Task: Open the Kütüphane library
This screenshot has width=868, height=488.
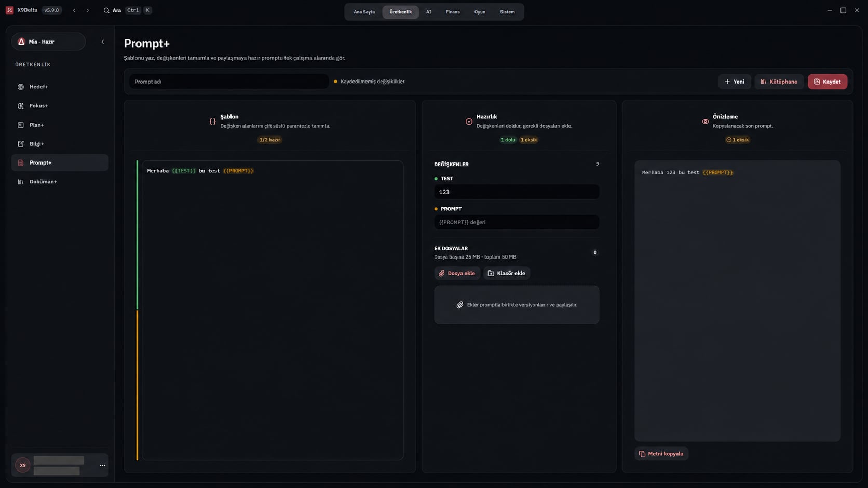Action: pos(779,82)
